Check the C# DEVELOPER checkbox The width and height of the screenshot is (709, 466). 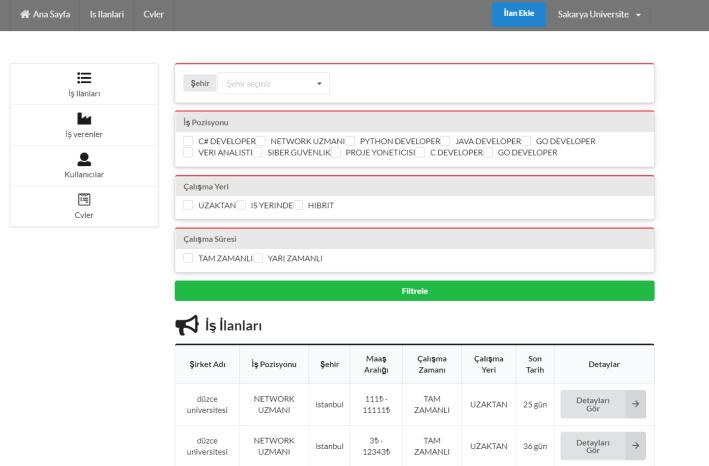point(188,141)
